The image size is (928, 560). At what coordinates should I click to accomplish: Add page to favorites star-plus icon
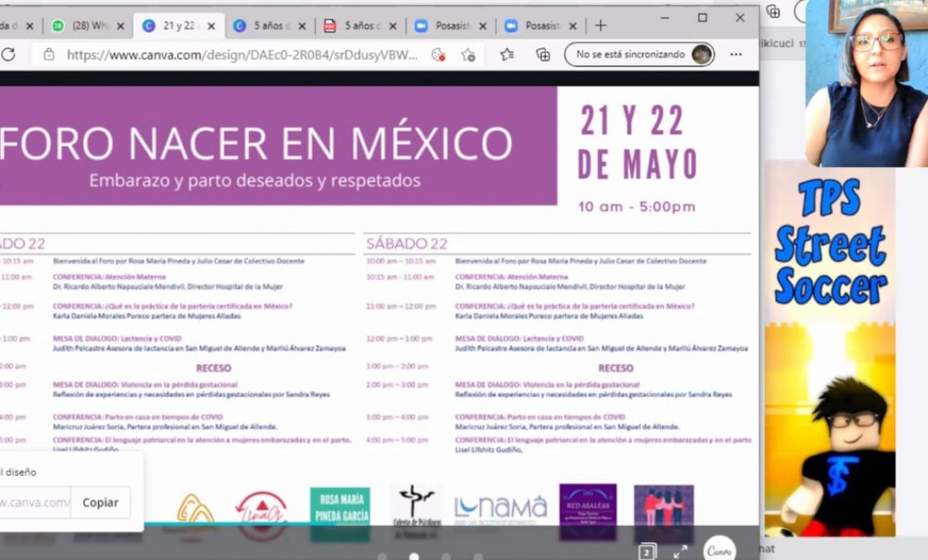pyautogui.click(x=468, y=55)
